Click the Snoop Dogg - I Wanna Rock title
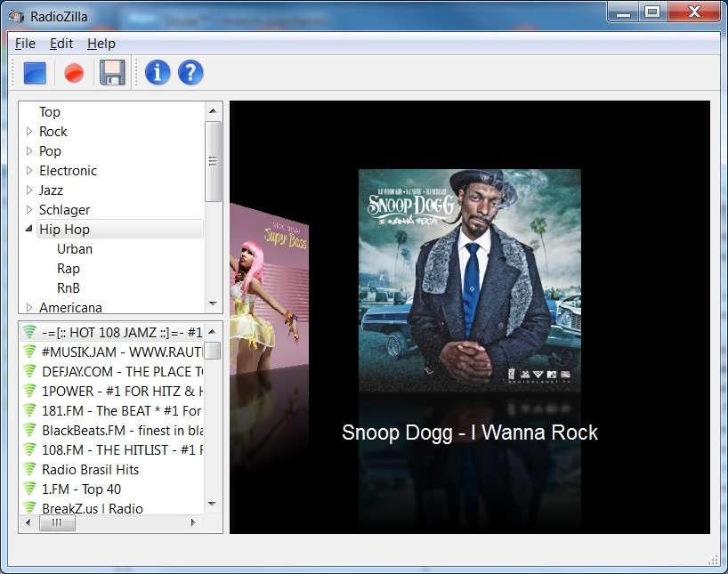 [x=469, y=433]
